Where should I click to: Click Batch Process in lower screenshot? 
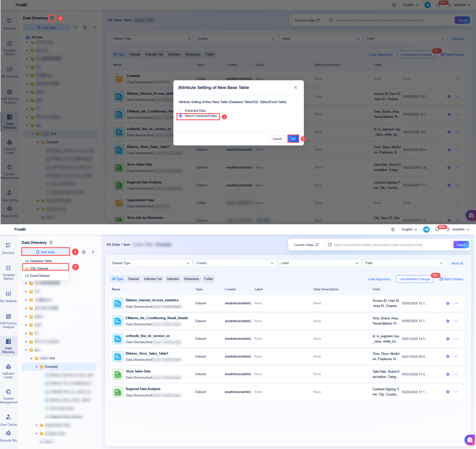coord(451,279)
